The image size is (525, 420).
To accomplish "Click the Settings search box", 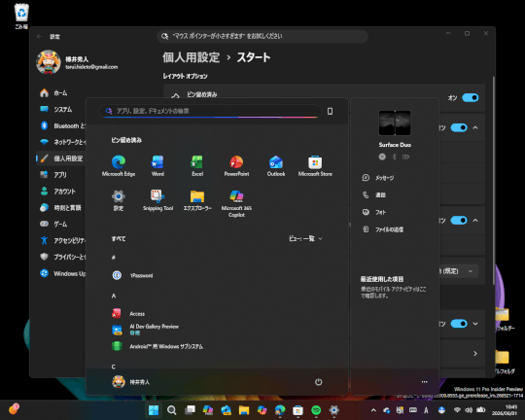I will [x=262, y=36].
